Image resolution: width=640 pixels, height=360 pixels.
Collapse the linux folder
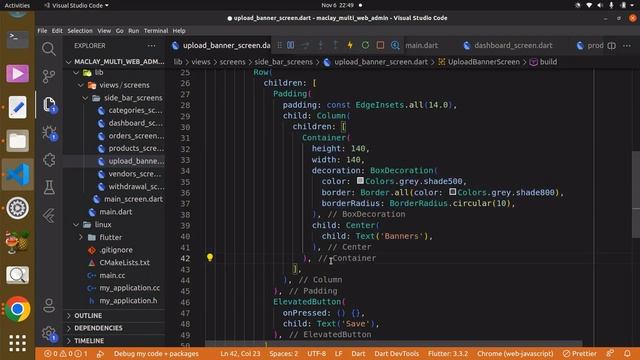coord(76,224)
